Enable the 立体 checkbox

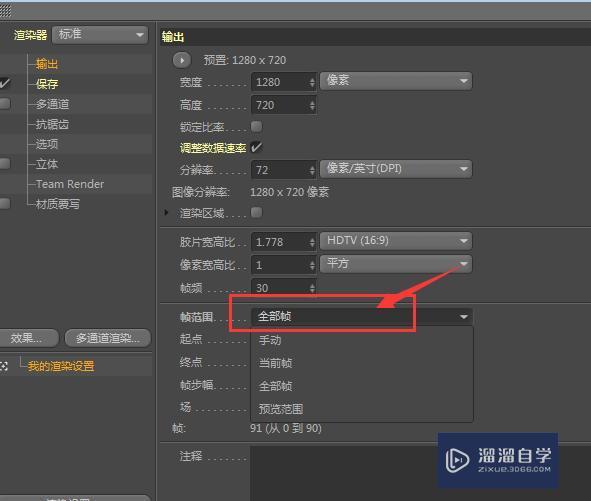pyautogui.click(x=5, y=163)
